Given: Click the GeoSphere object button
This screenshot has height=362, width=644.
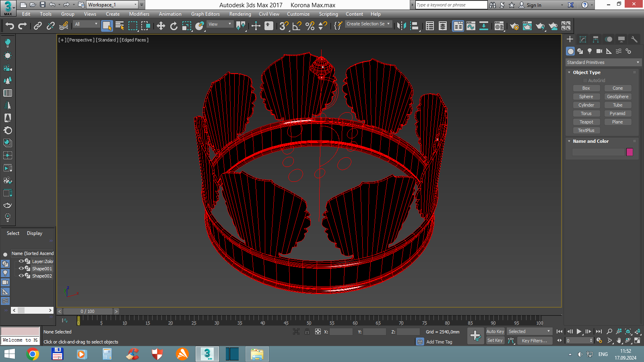Looking at the screenshot, I should 617,97.
